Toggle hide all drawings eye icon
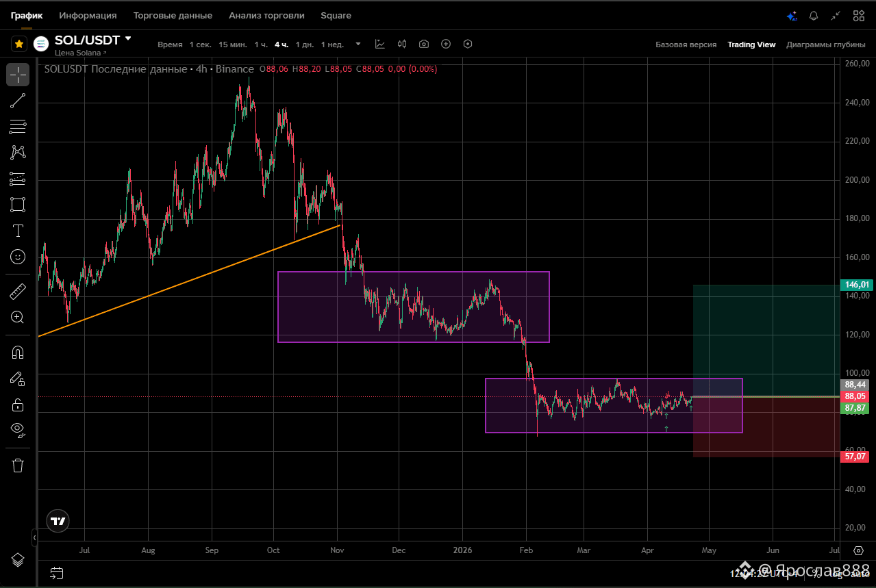Screen dimensions: 876x588 tap(18, 431)
